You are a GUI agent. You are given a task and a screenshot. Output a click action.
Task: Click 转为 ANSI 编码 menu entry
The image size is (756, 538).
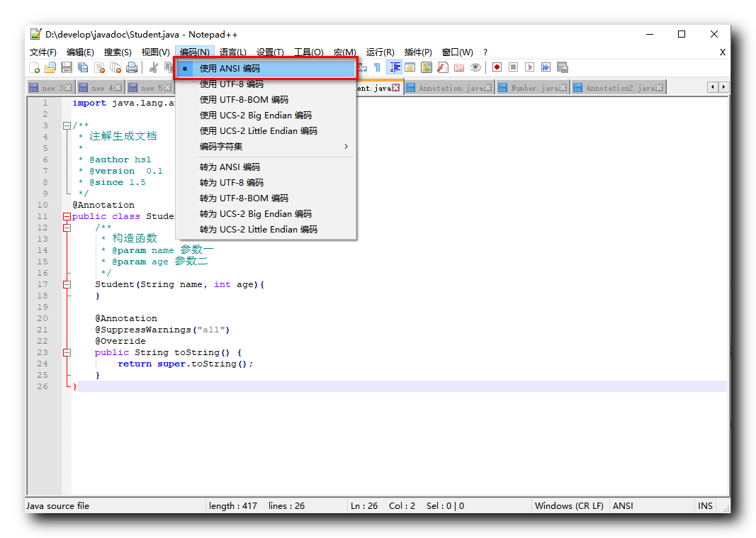point(266,167)
